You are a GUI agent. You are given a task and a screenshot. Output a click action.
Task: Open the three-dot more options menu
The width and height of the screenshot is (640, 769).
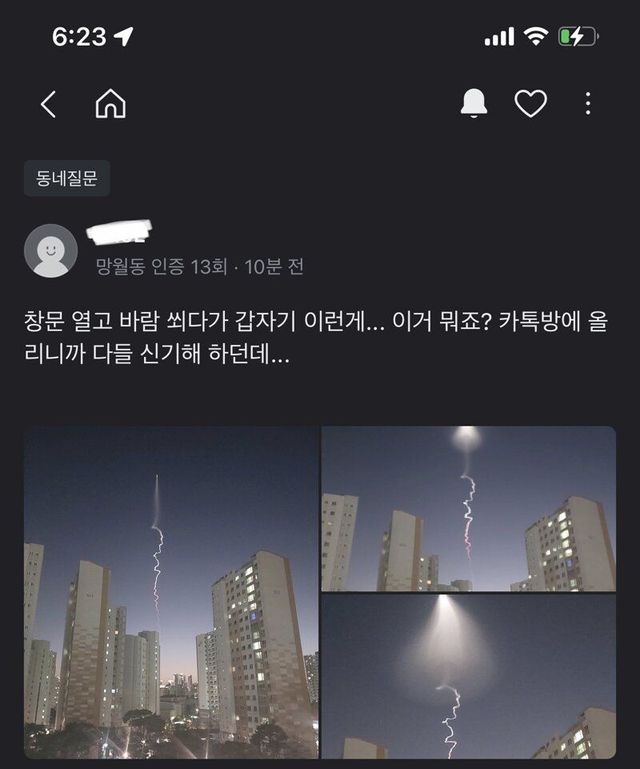(x=588, y=103)
